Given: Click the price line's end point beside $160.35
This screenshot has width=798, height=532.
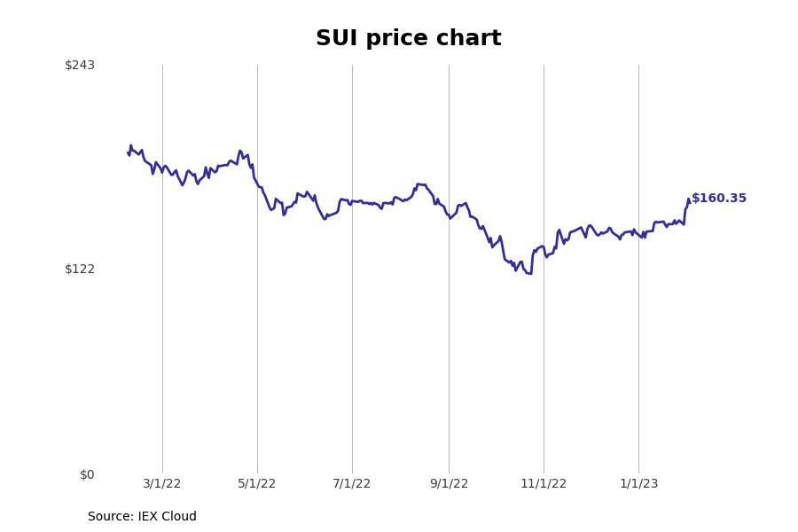Looking at the screenshot, I should pos(690,201).
